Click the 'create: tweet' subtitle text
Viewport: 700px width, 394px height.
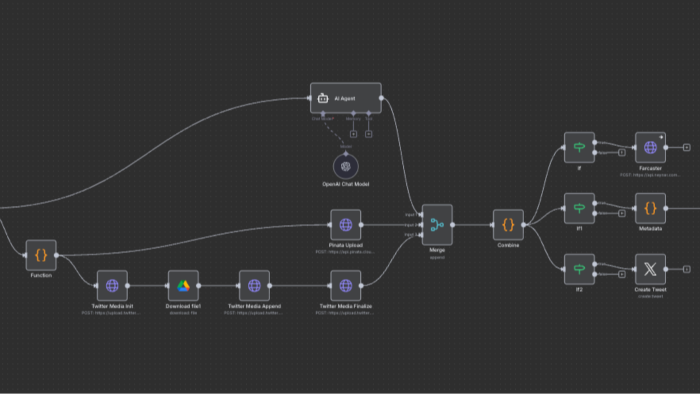[650, 296]
